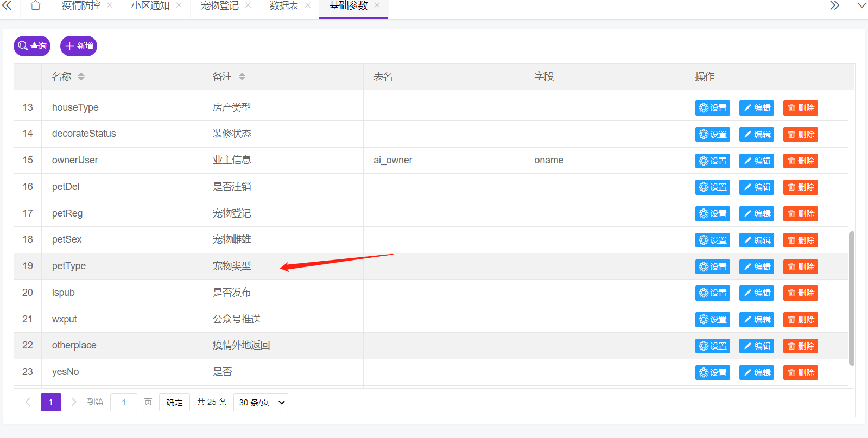The width and height of the screenshot is (868, 438).
Task: Sort the table by 备注 column
Action: point(242,77)
